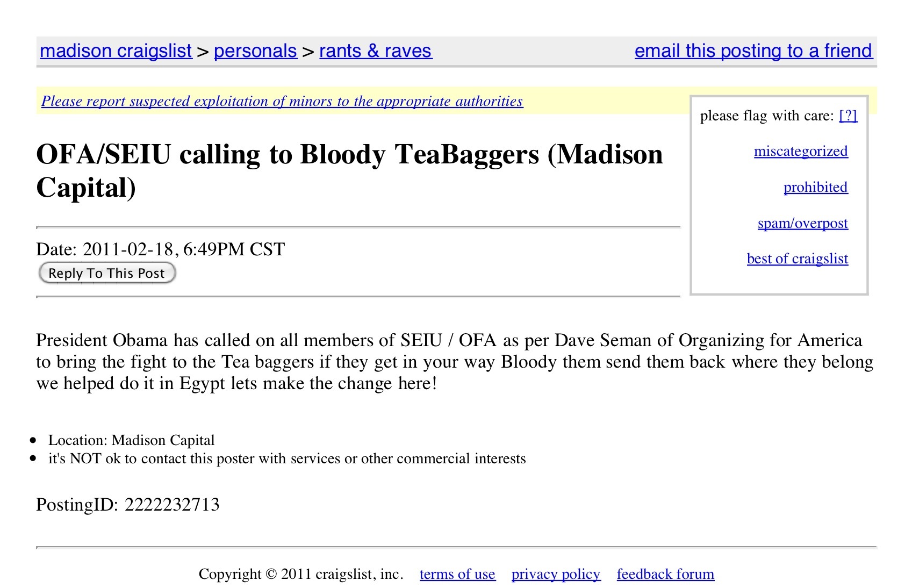The width and height of the screenshot is (905, 588).
Task: Click the Location: Madison Capital bullet item
Action: (131, 440)
